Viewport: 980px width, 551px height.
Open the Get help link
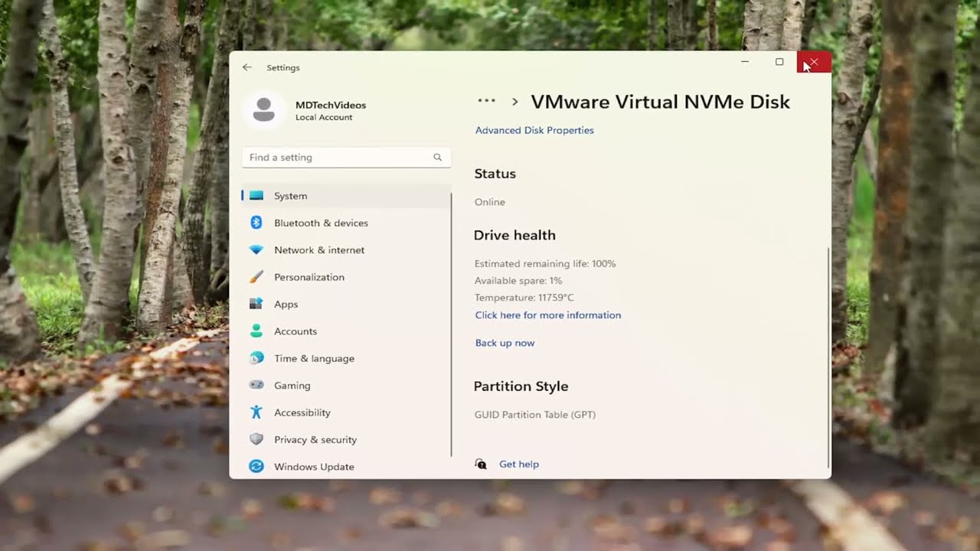point(519,464)
